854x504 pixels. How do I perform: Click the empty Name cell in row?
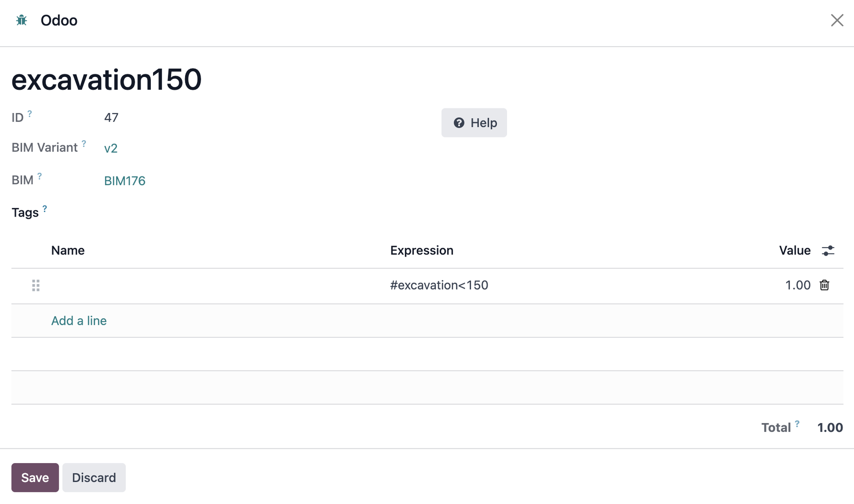point(213,285)
